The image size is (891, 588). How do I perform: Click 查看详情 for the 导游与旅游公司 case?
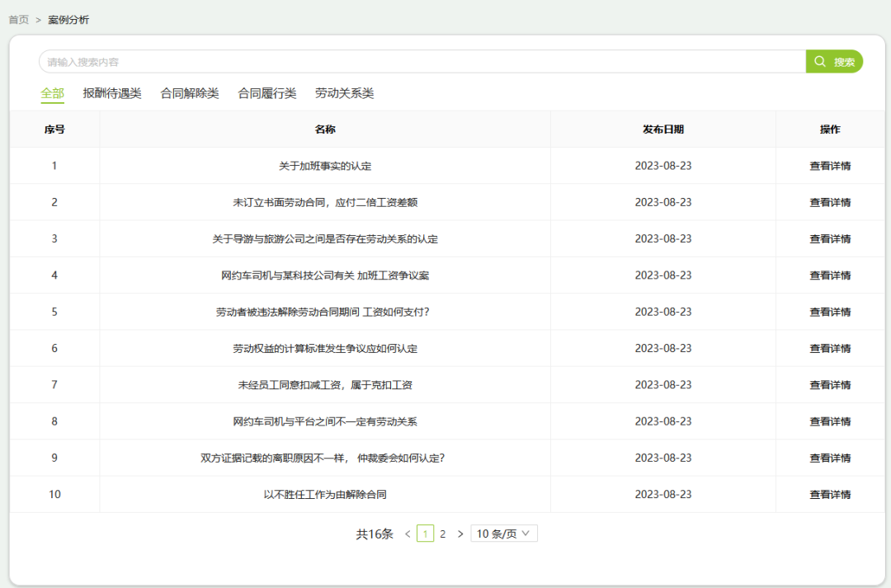[x=830, y=239]
